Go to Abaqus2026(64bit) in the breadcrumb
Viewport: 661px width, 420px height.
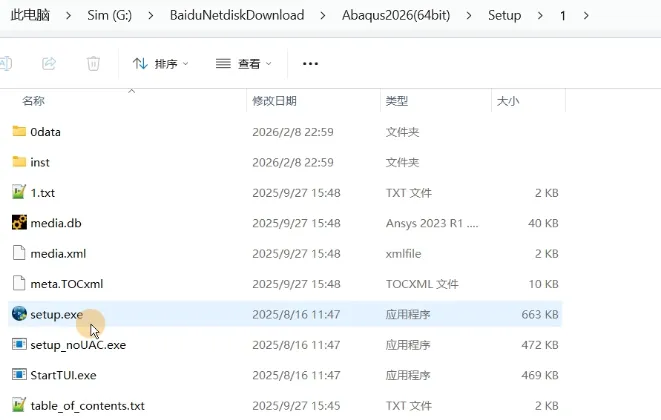coord(396,15)
